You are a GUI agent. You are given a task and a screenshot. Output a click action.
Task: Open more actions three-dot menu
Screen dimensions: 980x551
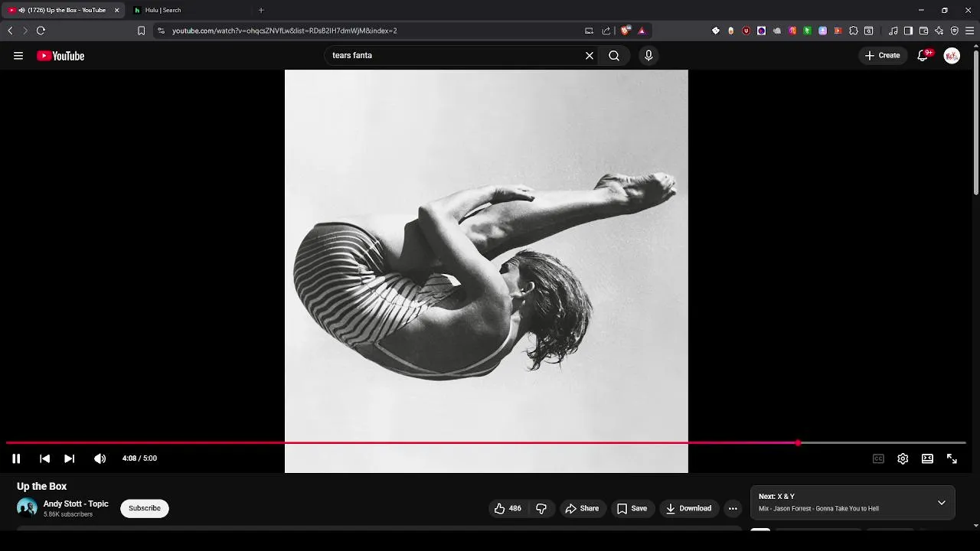[733, 508]
